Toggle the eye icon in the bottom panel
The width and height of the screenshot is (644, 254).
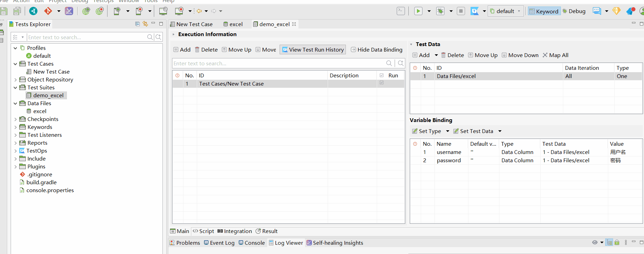click(595, 242)
